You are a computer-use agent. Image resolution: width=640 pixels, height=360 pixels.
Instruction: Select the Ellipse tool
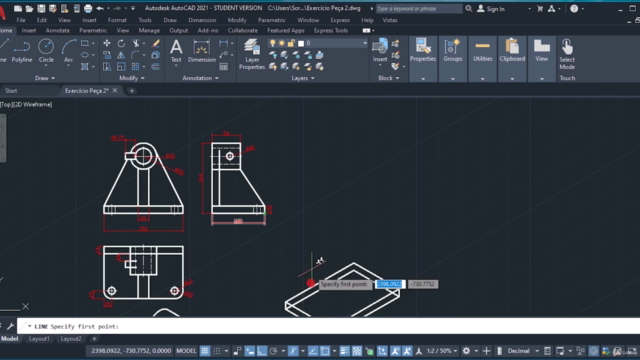click(x=85, y=55)
